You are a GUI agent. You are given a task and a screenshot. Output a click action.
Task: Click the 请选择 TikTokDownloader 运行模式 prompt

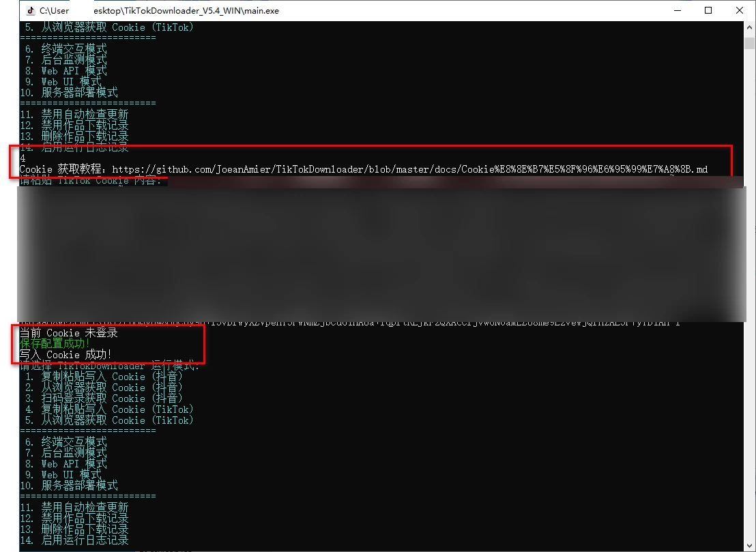click(x=109, y=366)
